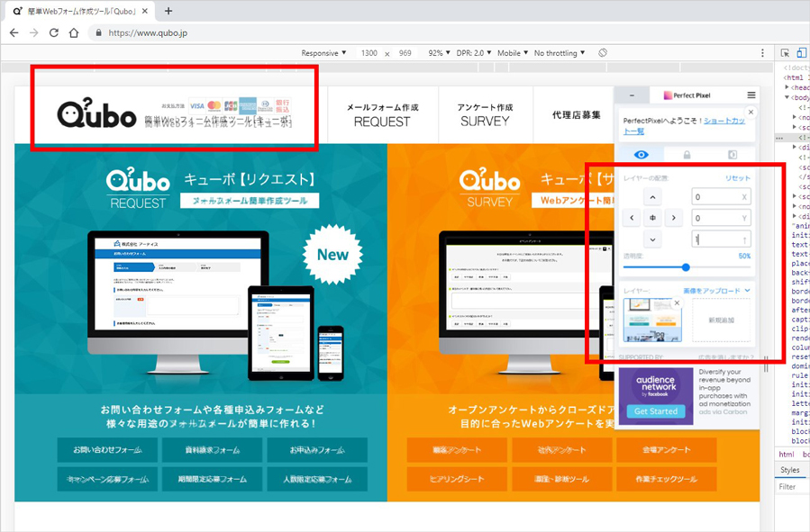Open a new browser tab with plus
This screenshot has height=532, width=810.
pyautogui.click(x=168, y=11)
